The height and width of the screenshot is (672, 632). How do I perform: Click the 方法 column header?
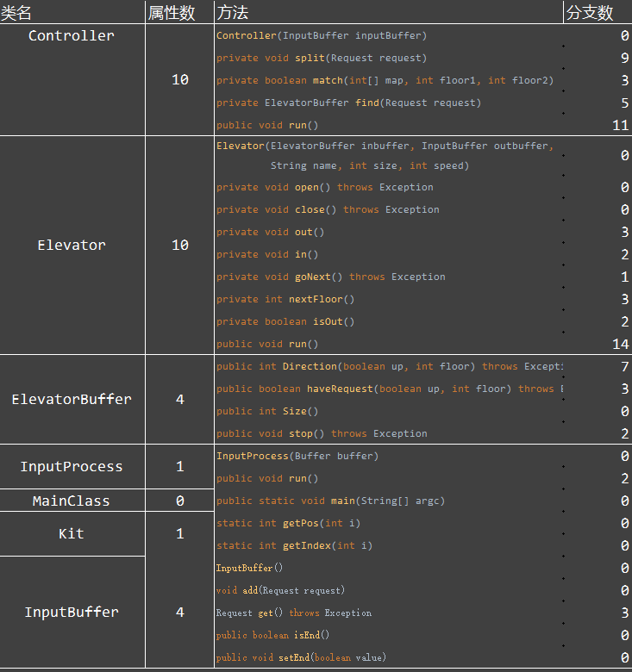pyautogui.click(x=232, y=12)
